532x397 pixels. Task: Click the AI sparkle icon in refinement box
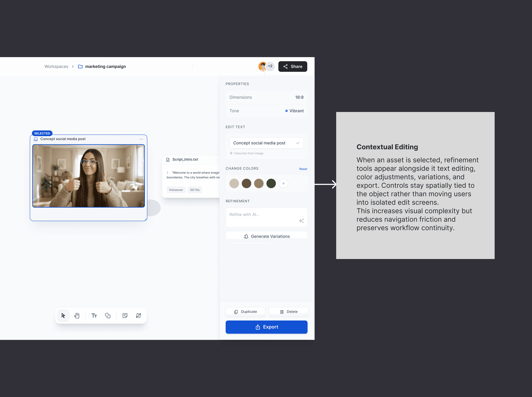click(x=301, y=221)
